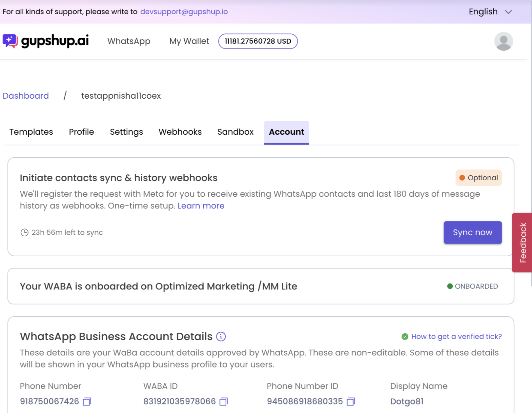Click the Display Name value Dotgo81
Viewport: 532px width, 413px height.
tap(407, 402)
